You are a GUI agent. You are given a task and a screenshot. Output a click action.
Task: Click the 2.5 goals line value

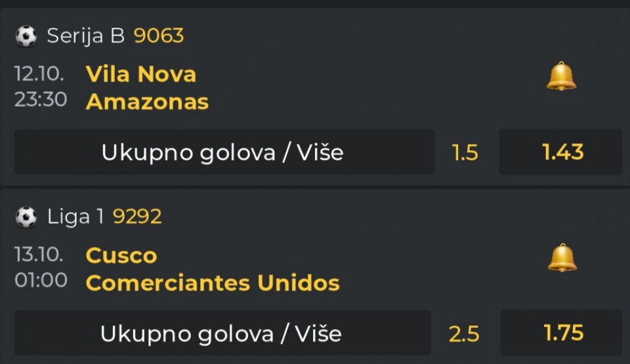464,334
